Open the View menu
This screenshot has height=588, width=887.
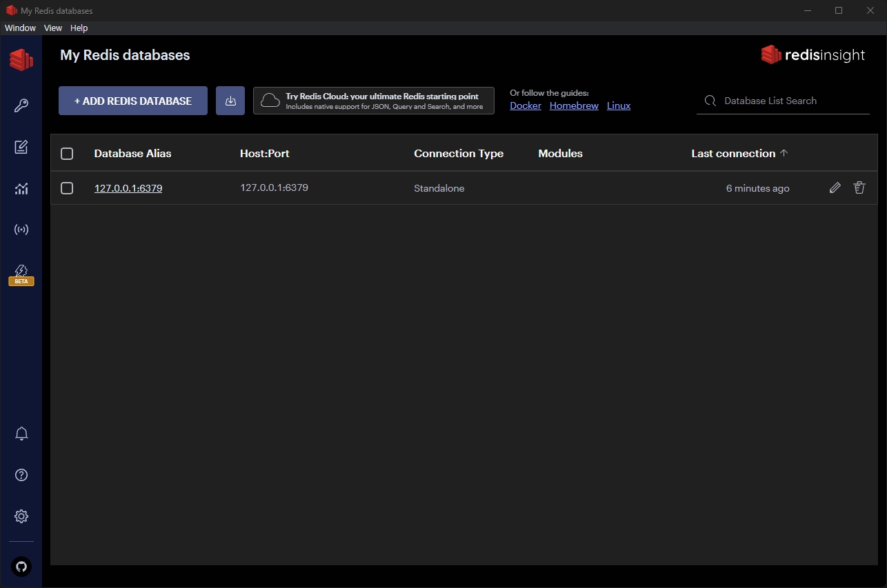coord(53,28)
